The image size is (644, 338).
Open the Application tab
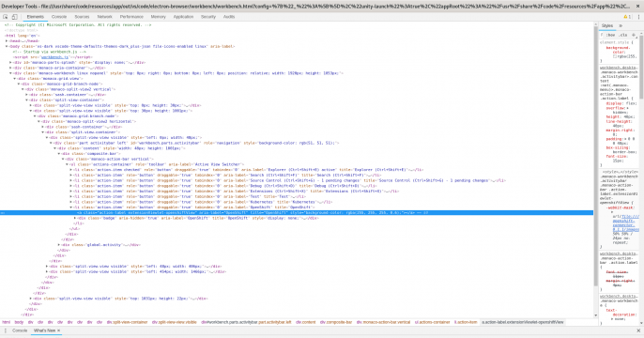(183, 17)
